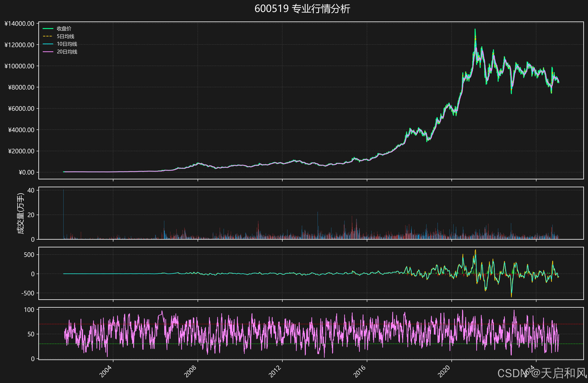The width and height of the screenshot is (588, 383).
Task: Select the 5日均线 legend label
Action: (x=65, y=36)
